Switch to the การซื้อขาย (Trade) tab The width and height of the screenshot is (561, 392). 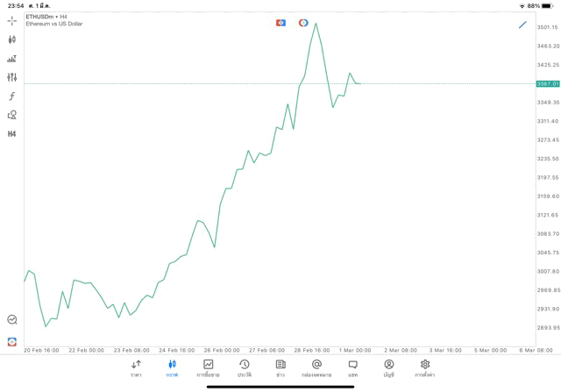[208, 368]
